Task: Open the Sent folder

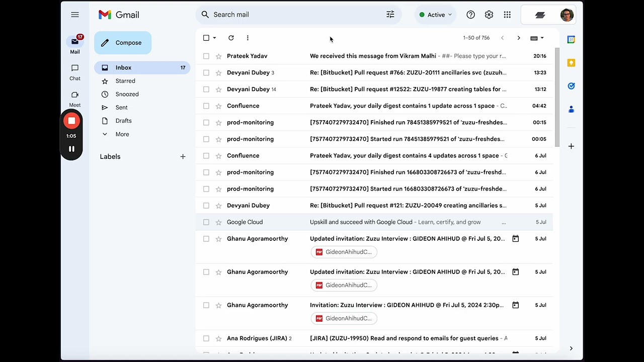Action: click(122, 108)
